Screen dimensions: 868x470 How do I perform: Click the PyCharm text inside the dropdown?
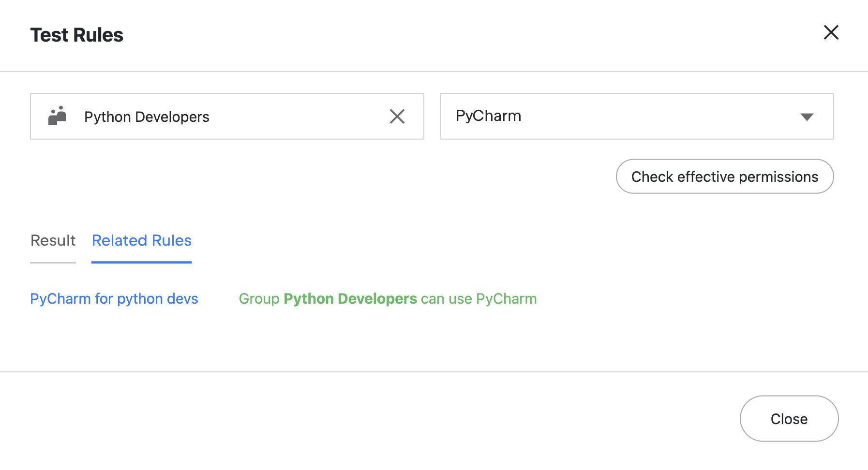pos(488,116)
